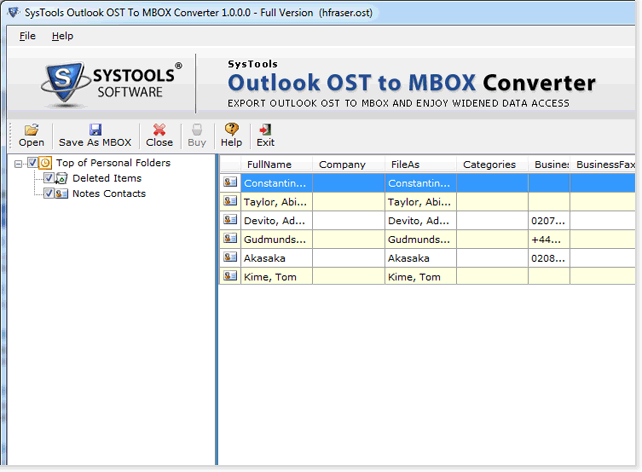This screenshot has height=472, width=642.
Task: Click the Deleted Items recycle icon
Action: click(61, 178)
